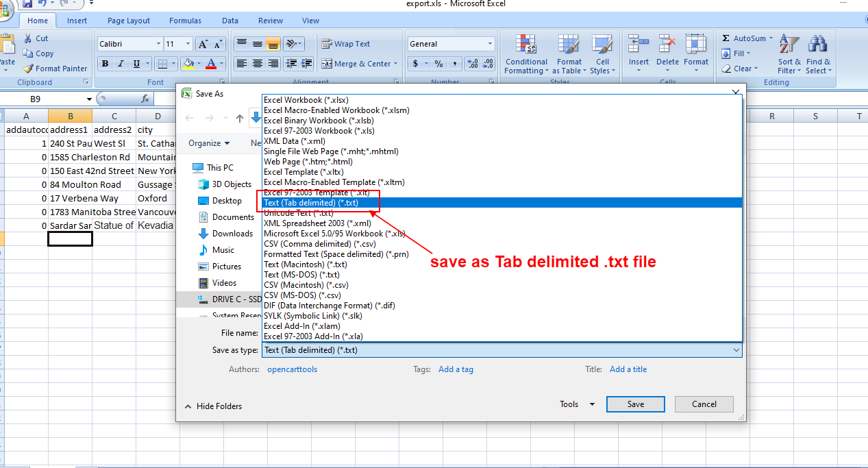
Task: Click the Find & Select binoculars icon
Action: (817, 46)
